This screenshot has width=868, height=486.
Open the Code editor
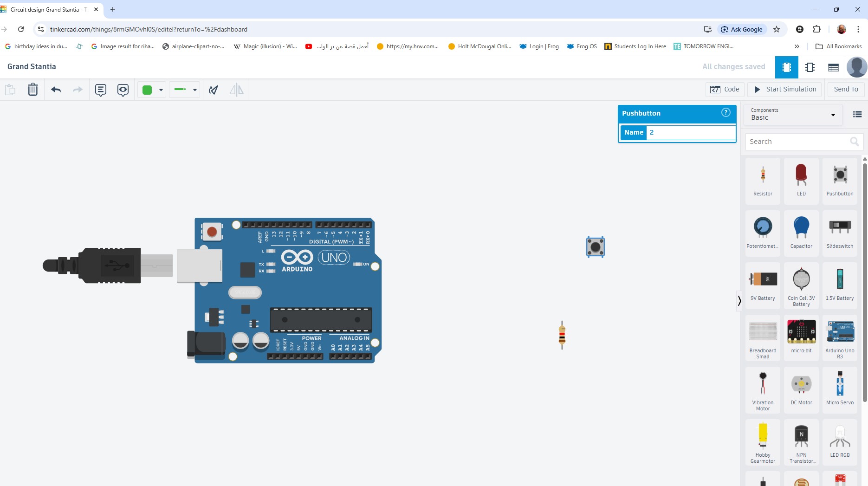725,89
